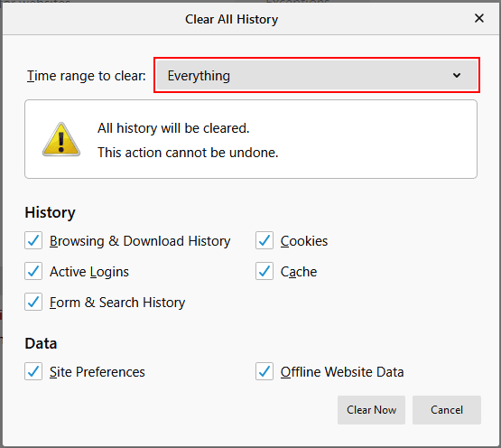Click the Clear All History title text
The image size is (501, 448).
[x=232, y=19]
